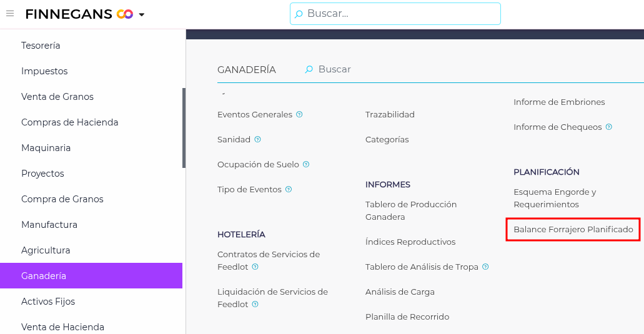Screen dimensions: 644x334
Task: Click the sidebar vertical scrollbar
Action: [x=184, y=128]
